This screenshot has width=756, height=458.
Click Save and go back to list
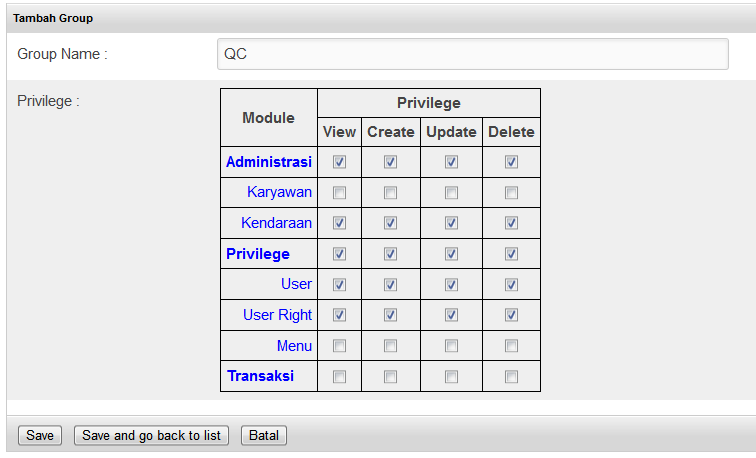(x=151, y=435)
